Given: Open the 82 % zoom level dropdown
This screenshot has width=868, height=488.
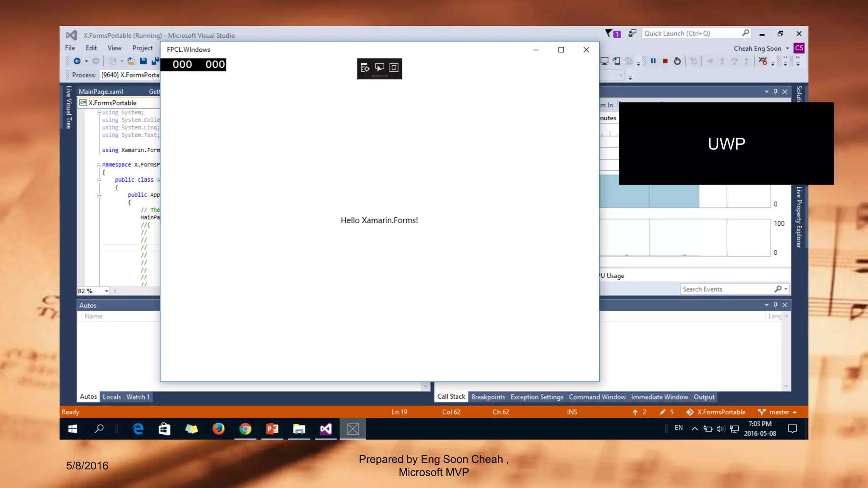Looking at the screenshot, I should click(x=107, y=291).
